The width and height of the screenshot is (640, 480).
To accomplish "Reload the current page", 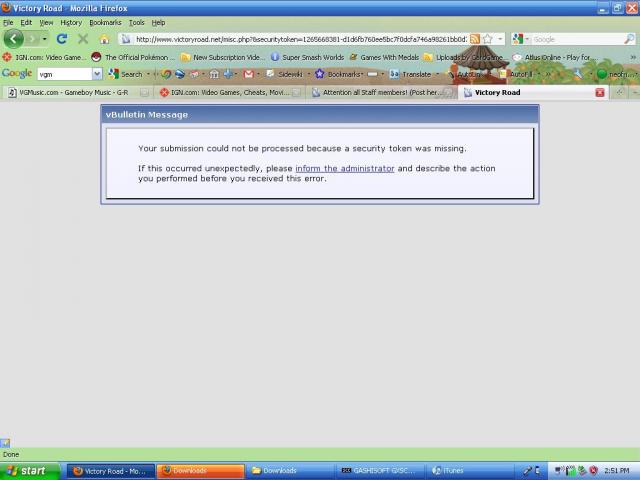I will 62,39.
